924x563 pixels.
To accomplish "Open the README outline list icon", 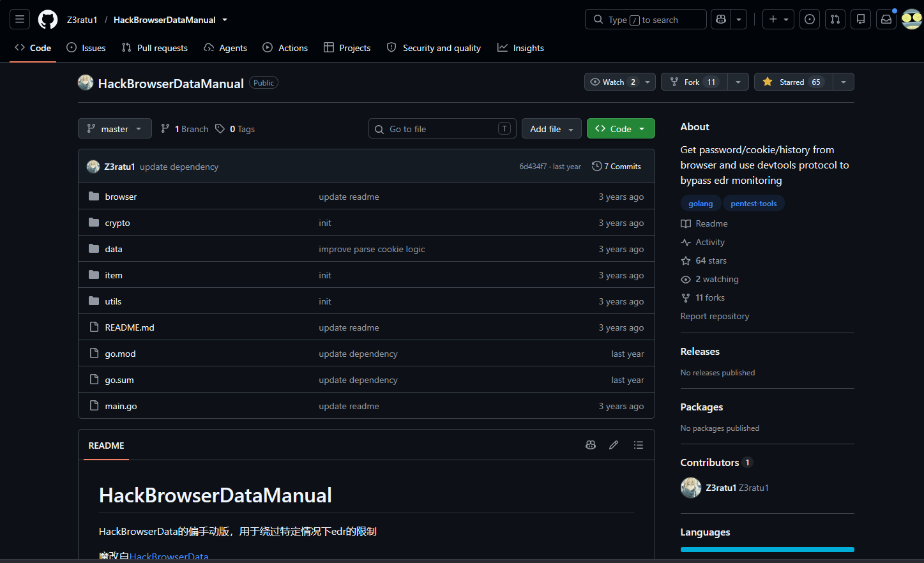I will (x=638, y=445).
